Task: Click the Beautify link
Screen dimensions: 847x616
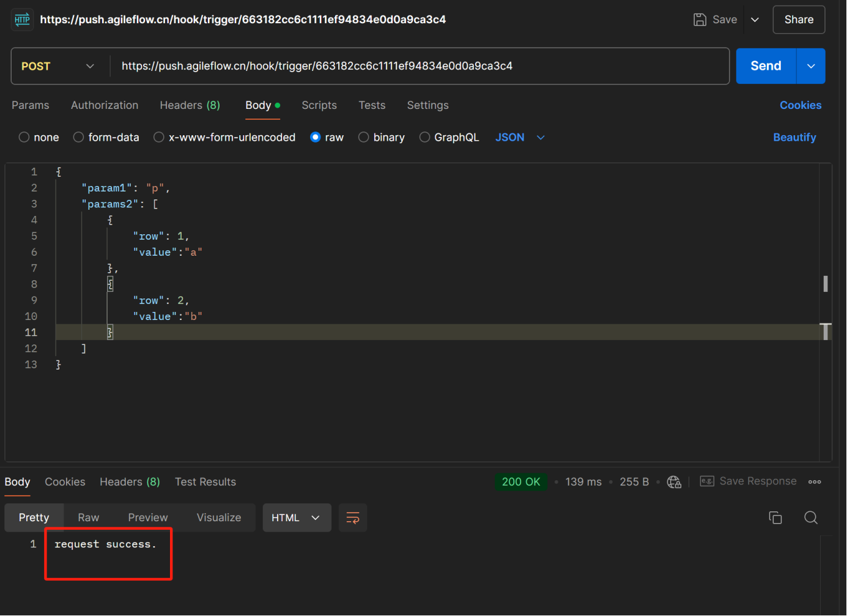Action: 794,137
